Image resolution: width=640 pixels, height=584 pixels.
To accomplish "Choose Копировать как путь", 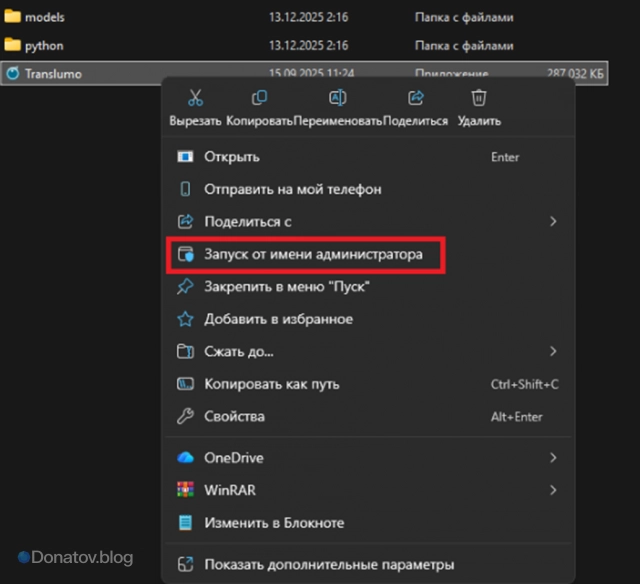I will (x=368, y=384).
